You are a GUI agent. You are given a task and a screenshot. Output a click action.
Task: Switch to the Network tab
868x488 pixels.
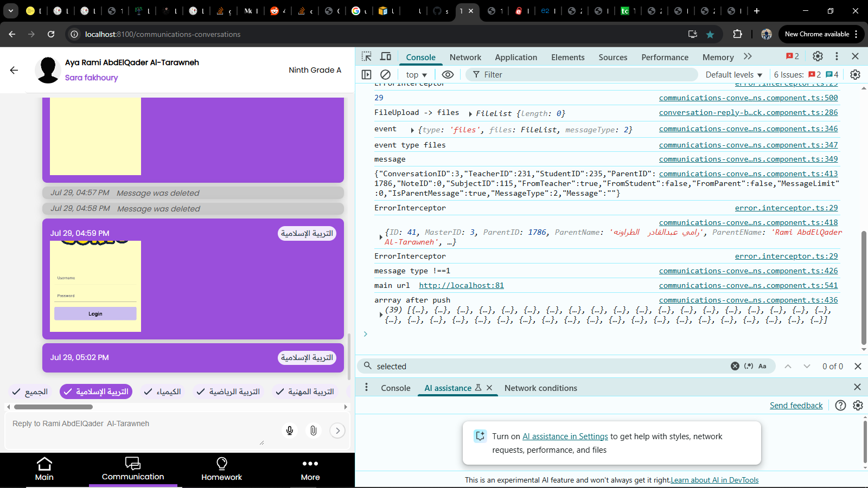[465, 57]
